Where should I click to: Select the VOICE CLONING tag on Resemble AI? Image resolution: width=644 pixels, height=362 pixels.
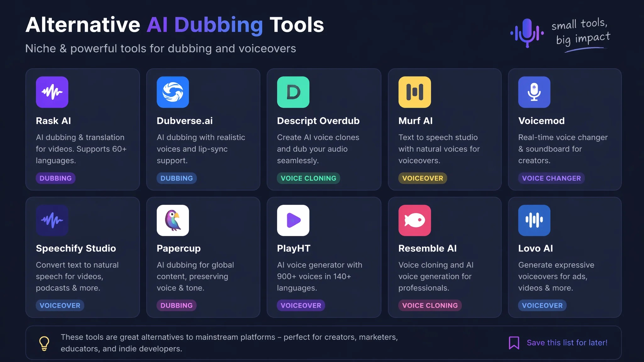click(430, 305)
